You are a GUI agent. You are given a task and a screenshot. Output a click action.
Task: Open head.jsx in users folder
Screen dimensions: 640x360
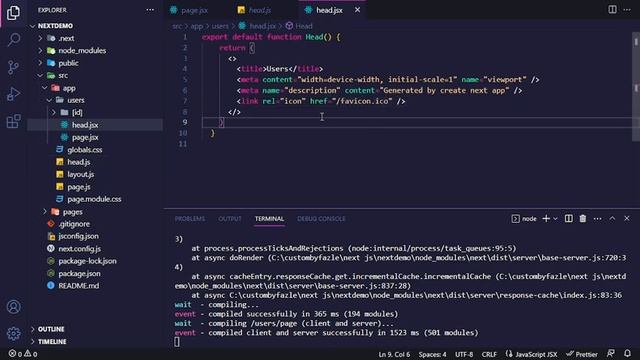(85, 125)
